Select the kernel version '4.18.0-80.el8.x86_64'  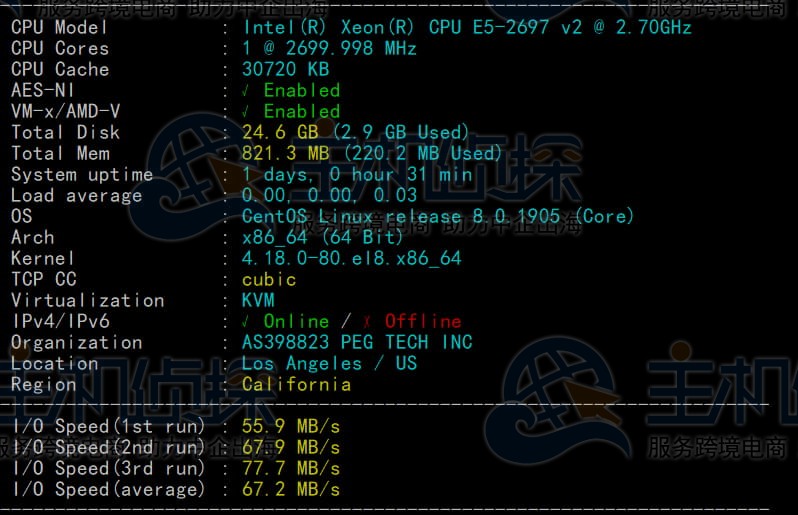[352, 259]
